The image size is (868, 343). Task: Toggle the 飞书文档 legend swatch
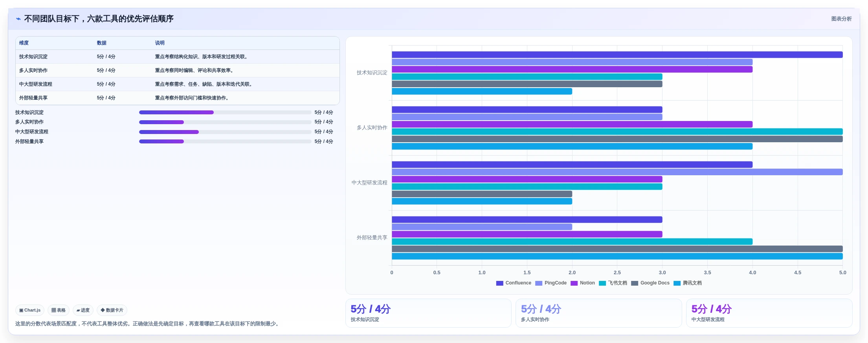(x=602, y=283)
